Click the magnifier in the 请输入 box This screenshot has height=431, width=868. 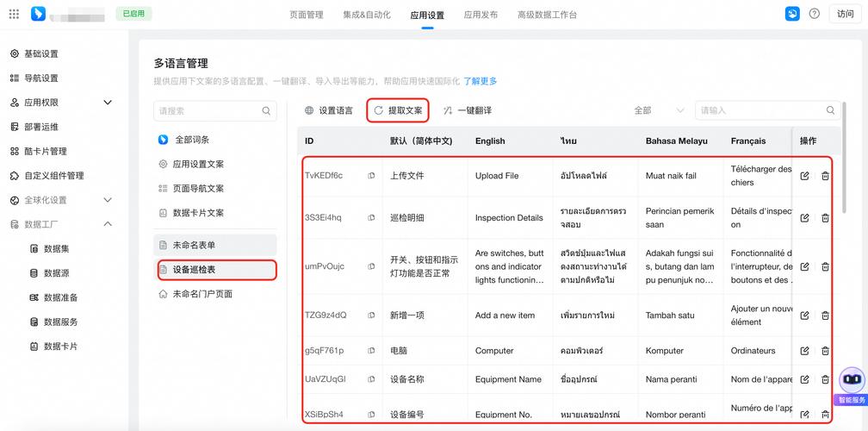pyautogui.click(x=830, y=110)
